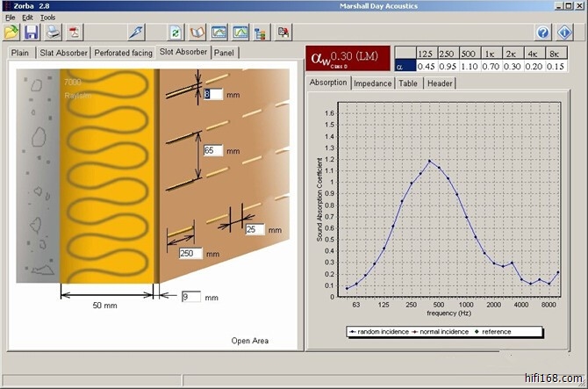Switch to the Perforated facing tab
This screenshot has height=389, width=588.
124,53
